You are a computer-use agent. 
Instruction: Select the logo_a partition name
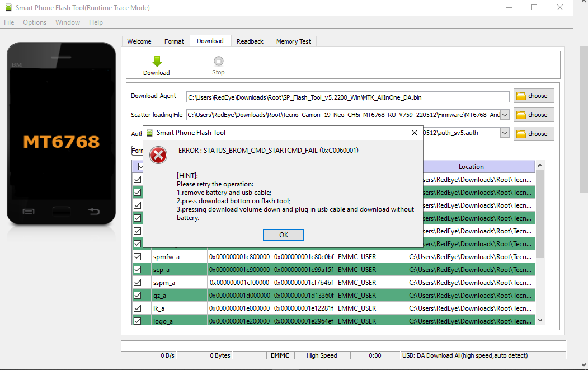pos(163,321)
